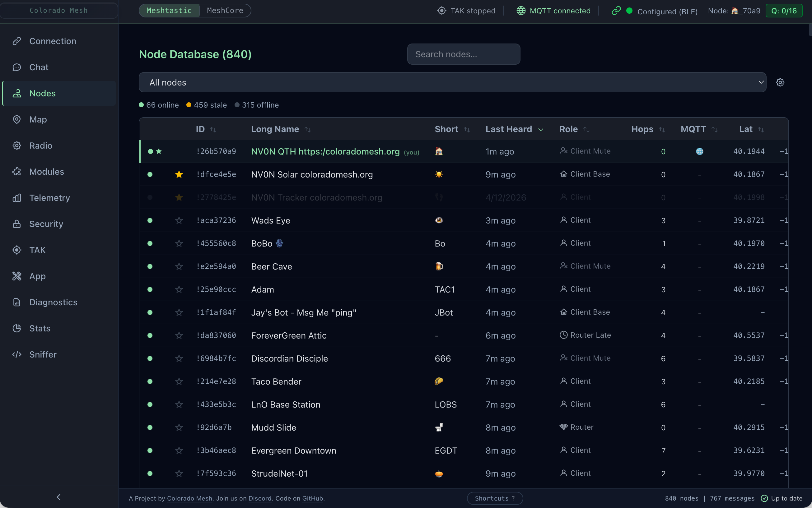The image size is (812, 508).
Task: Unfavorite the NV0N Solar node star
Action: 179,174
